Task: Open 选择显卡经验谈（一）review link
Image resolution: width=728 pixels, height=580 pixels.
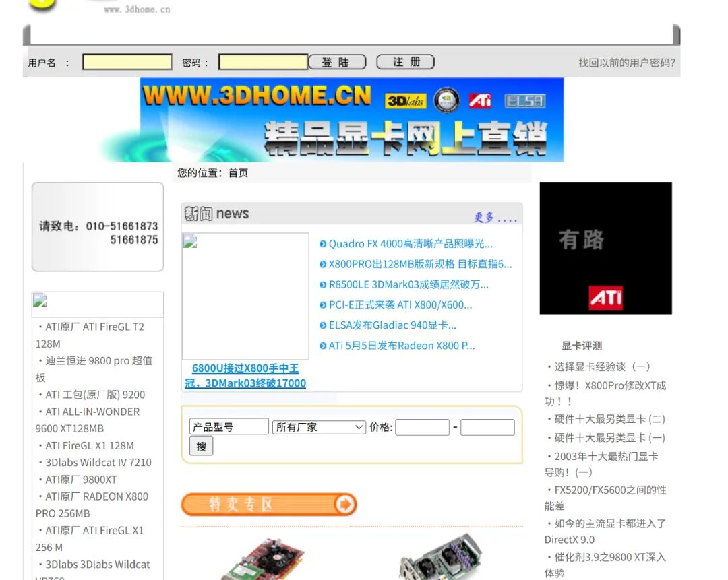Action: pyautogui.click(x=602, y=367)
